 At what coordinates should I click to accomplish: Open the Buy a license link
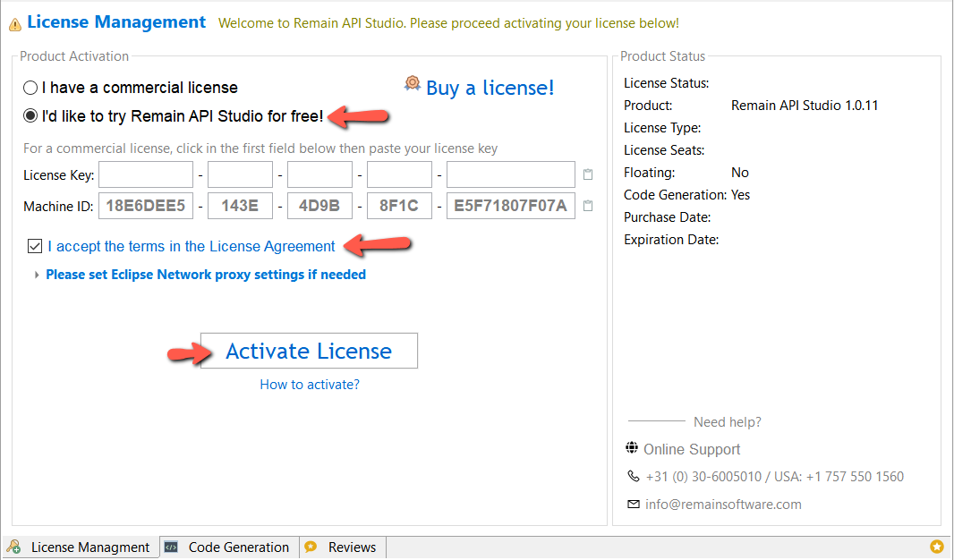[x=490, y=89]
